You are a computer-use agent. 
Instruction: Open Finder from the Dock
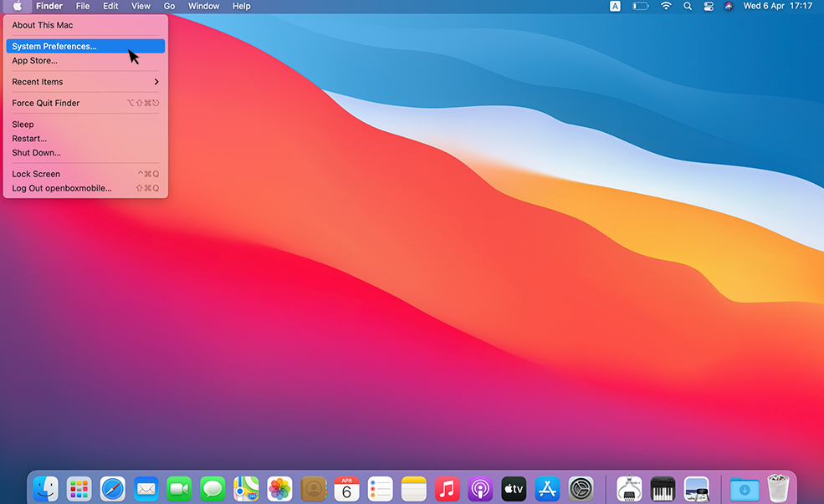tap(46, 489)
